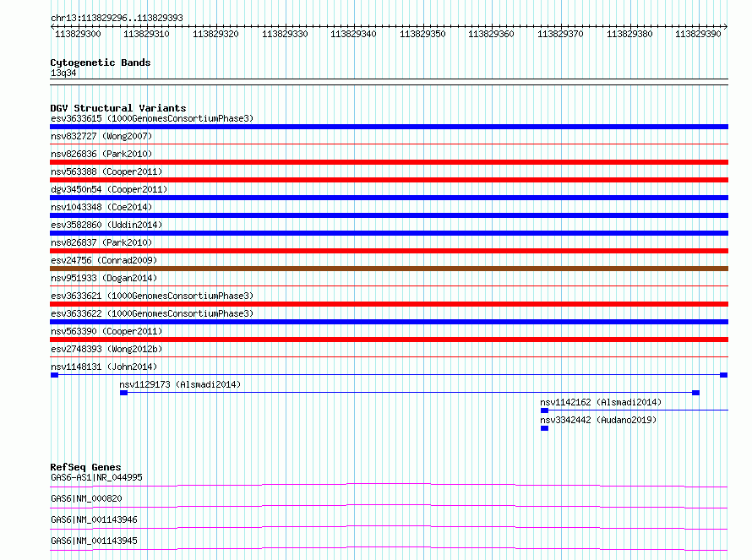Click magenta line under GAS6|NM_000820
The width and height of the screenshot is (752, 560).
389,506
